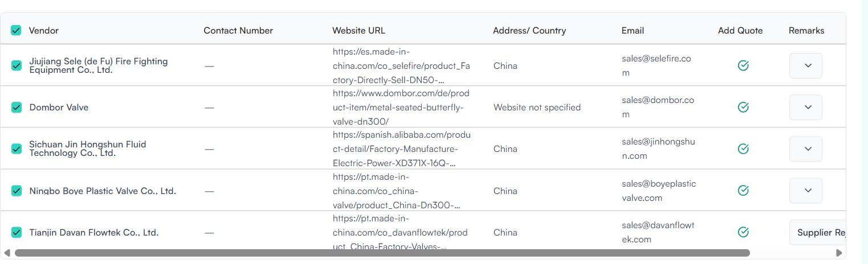Screen dimensions: 868x264
Task: Click the Website URL column header
Action: 358,31
